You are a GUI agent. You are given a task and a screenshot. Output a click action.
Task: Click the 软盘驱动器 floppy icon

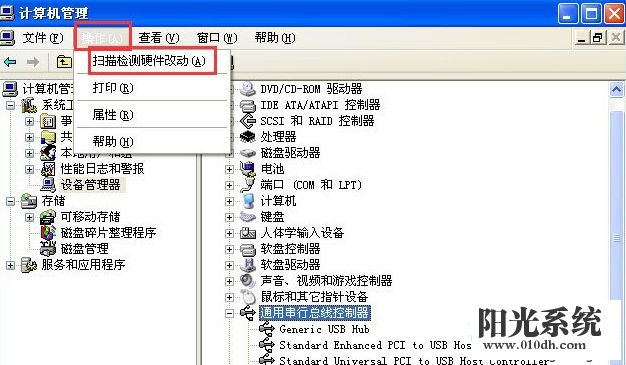click(x=248, y=265)
